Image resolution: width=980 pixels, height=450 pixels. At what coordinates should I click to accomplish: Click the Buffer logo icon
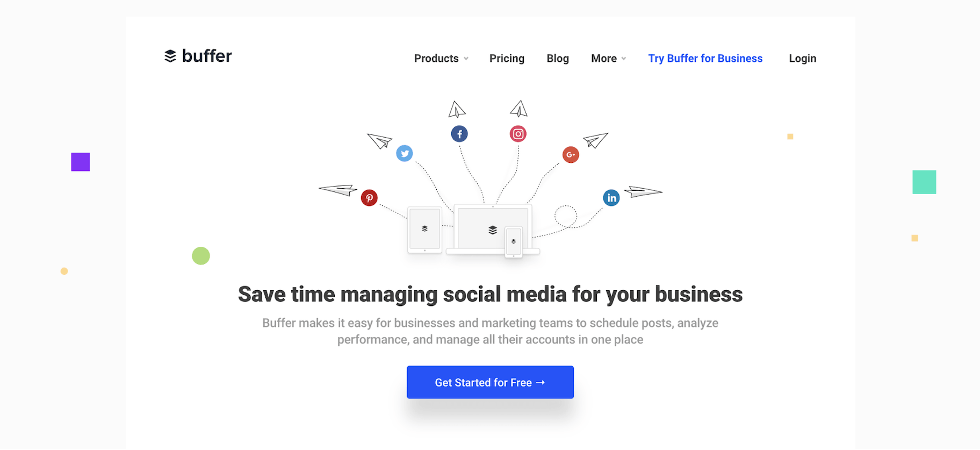click(170, 56)
